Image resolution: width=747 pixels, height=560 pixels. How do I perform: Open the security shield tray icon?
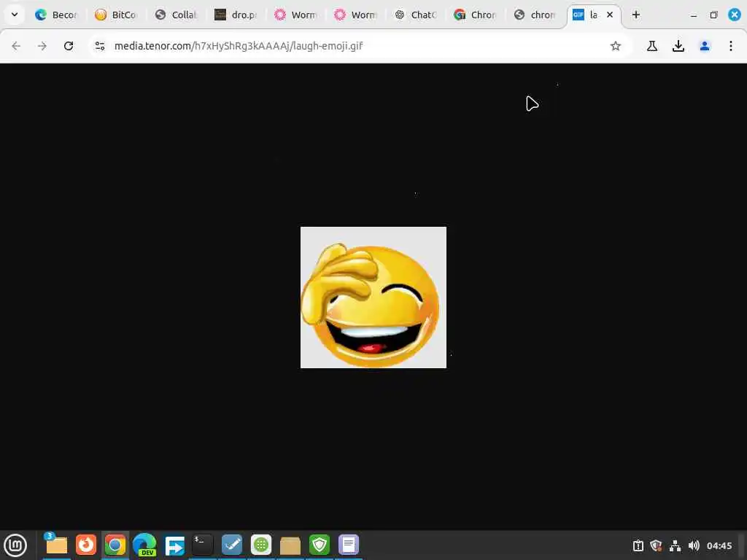pyautogui.click(x=656, y=545)
